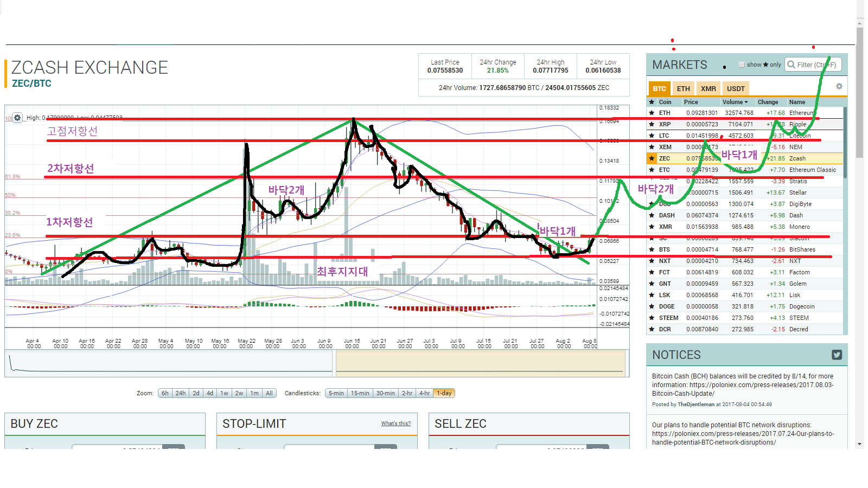Click search magnifier in markets filter
This screenshot has width=868, height=488.
pos(792,65)
